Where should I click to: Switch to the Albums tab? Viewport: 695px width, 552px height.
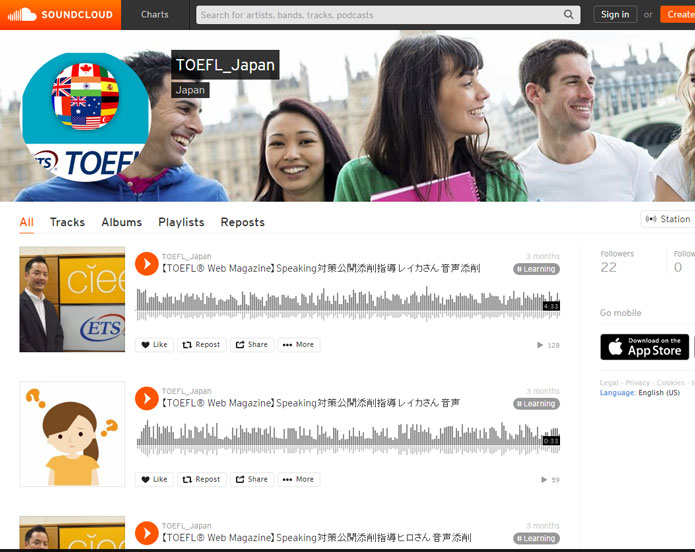click(121, 222)
